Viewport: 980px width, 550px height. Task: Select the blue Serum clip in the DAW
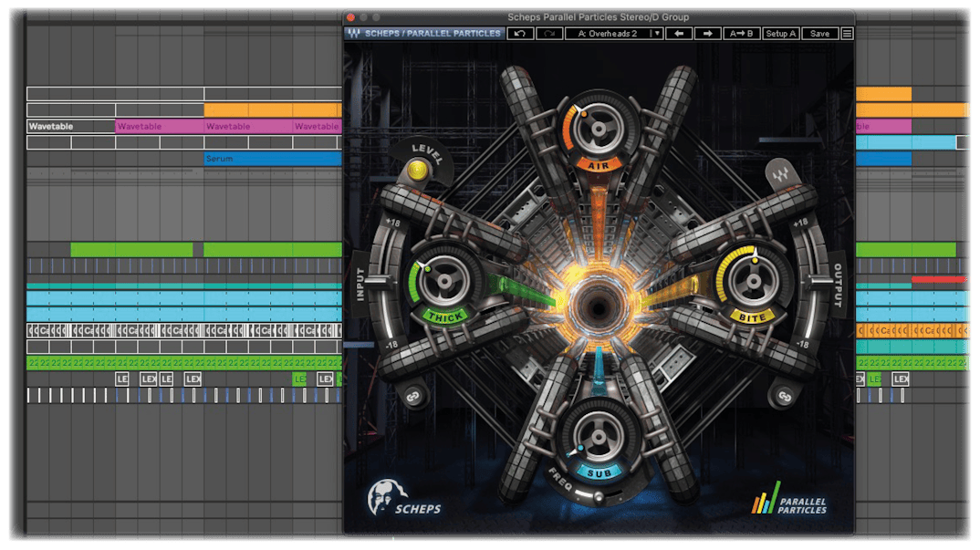[x=273, y=159]
